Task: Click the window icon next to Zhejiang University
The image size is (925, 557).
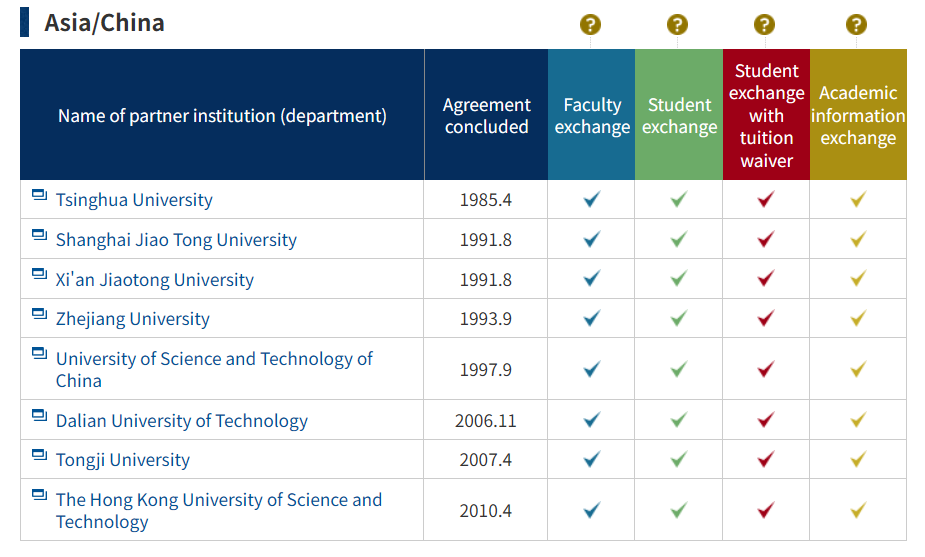Action: 40,314
